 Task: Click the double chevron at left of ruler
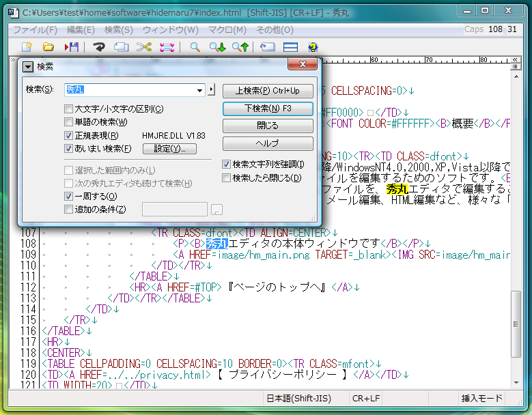12,59
